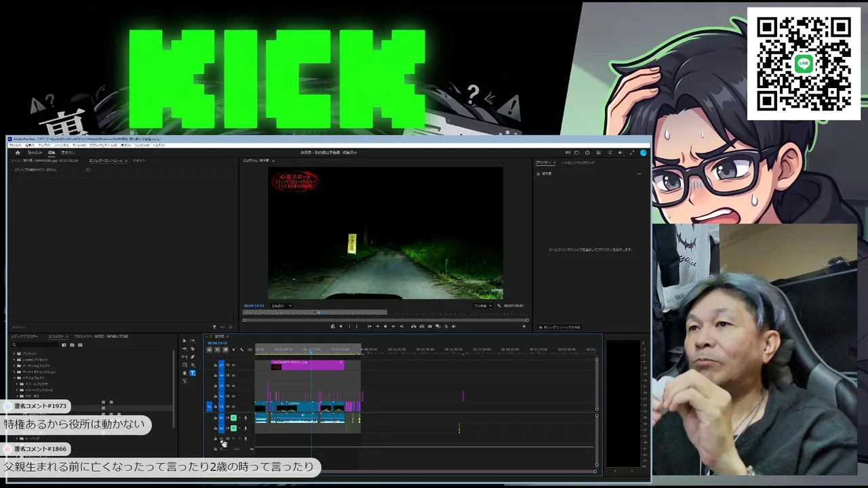Screen dimensions: 868x488
Task: Toggle track lock on V5
Action: pyautogui.click(x=216, y=365)
